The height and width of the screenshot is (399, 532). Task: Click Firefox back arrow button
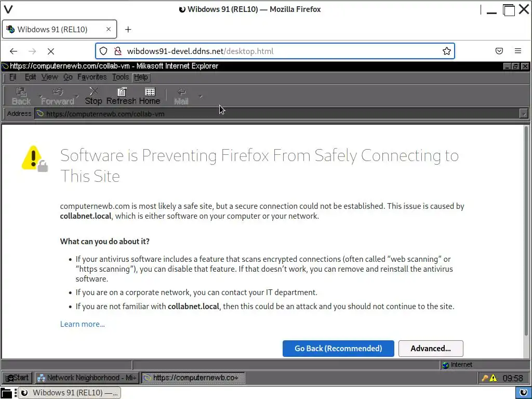(13, 51)
